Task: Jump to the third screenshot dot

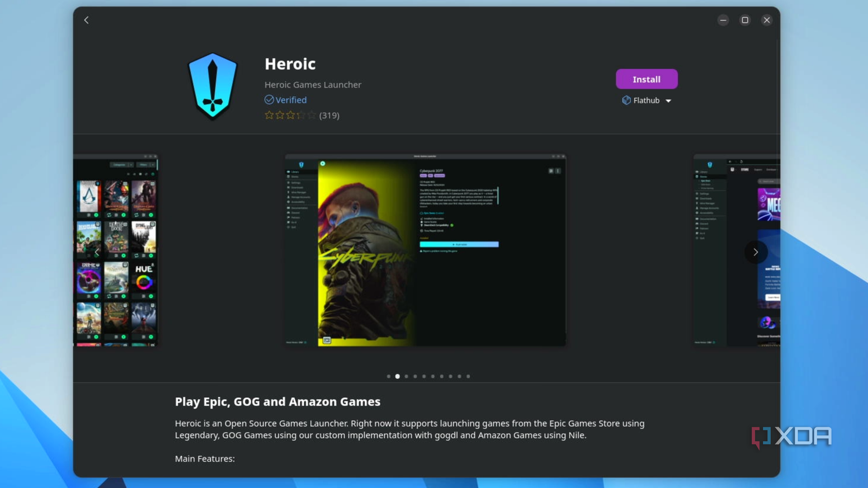Action: [x=406, y=376]
